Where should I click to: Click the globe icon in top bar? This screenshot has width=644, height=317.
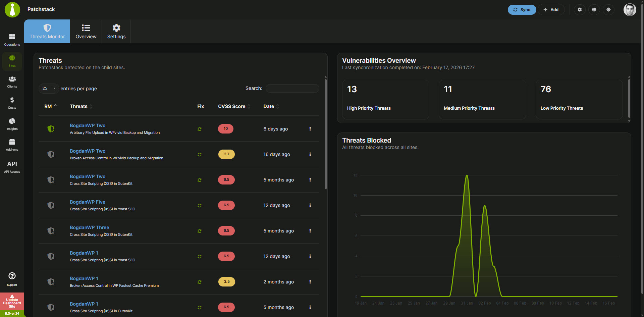pyautogui.click(x=594, y=10)
